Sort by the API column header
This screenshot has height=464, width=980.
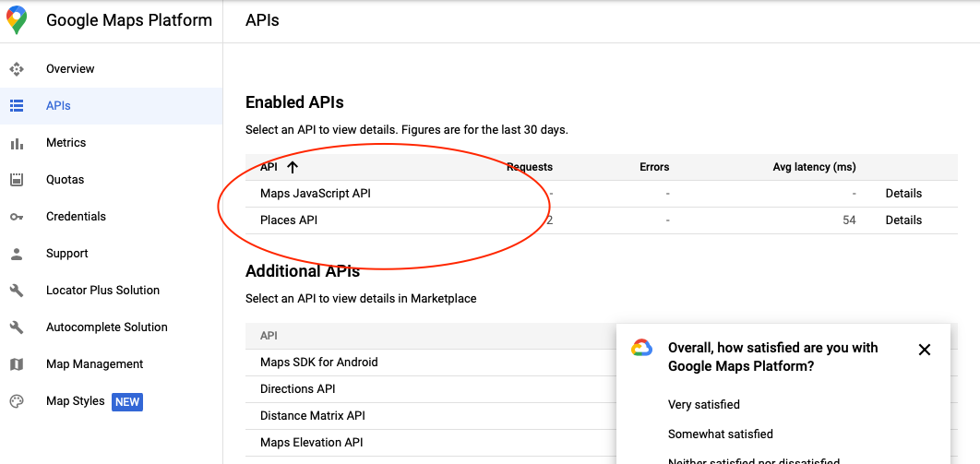(269, 167)
